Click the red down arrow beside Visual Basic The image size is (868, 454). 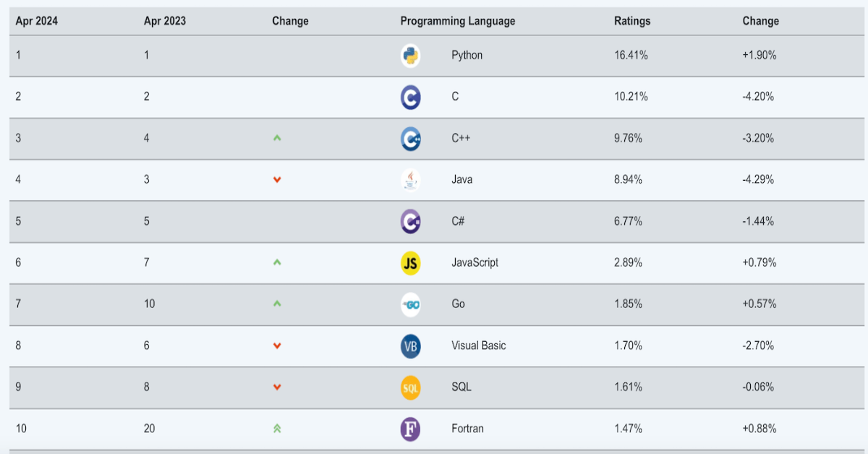point(277,346)
